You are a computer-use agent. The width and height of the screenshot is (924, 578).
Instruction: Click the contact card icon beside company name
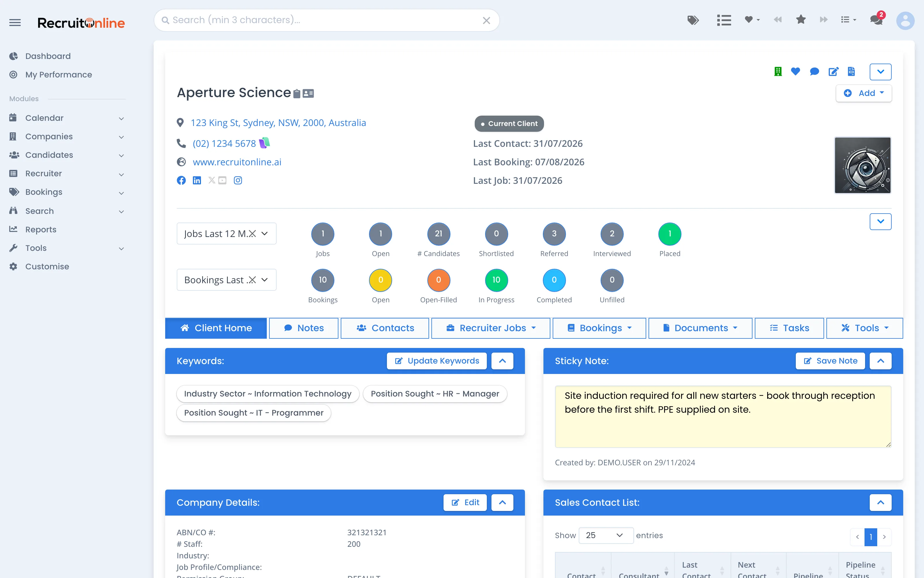(x=308, y=93)
